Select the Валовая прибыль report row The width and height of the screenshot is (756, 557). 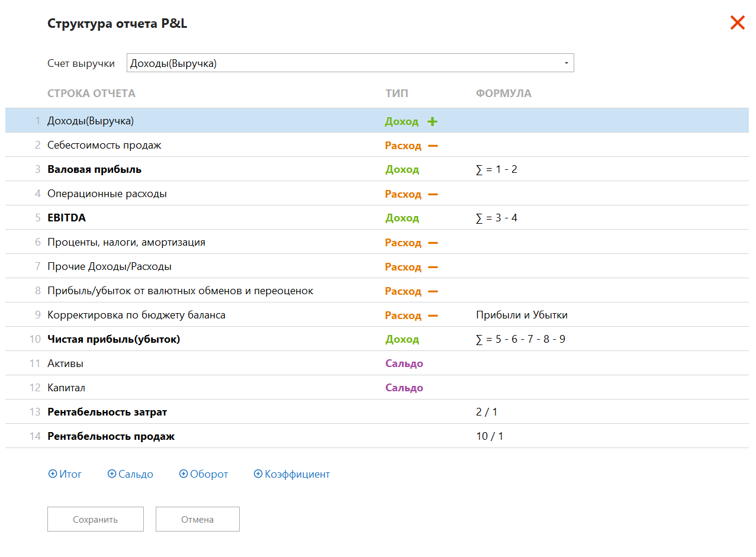pyautogui.click(x=95, y=170)
